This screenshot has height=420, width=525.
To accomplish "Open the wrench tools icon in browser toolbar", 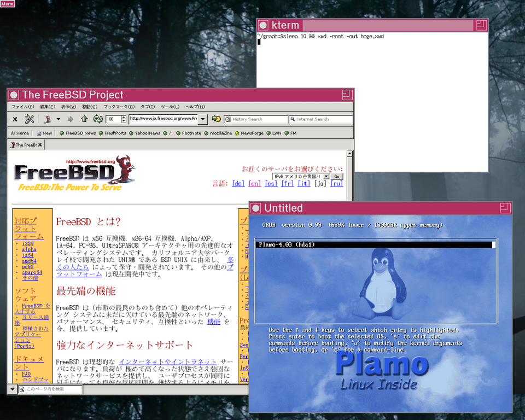I will click(30, 119).
